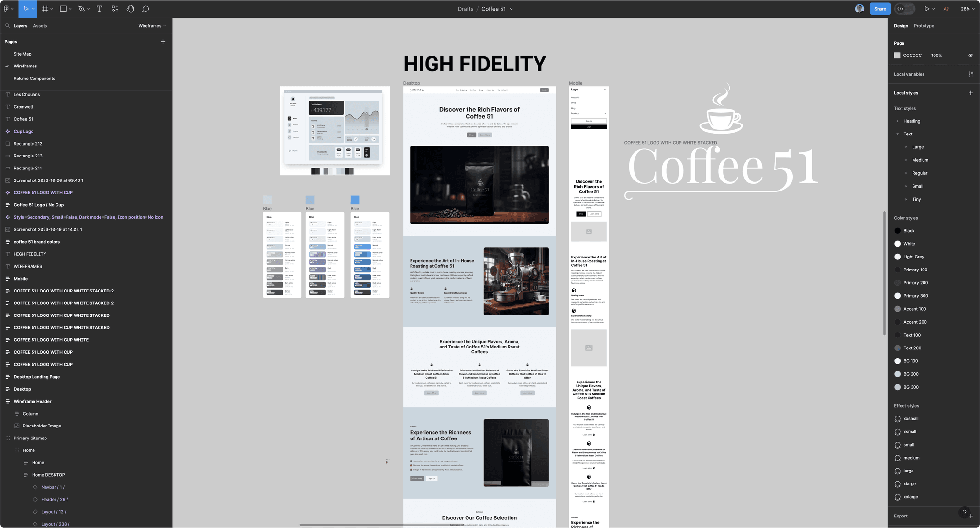Viewport: 980px width, 528px height.
Task: Toggle page background color visibility eye
Action: 970,56
